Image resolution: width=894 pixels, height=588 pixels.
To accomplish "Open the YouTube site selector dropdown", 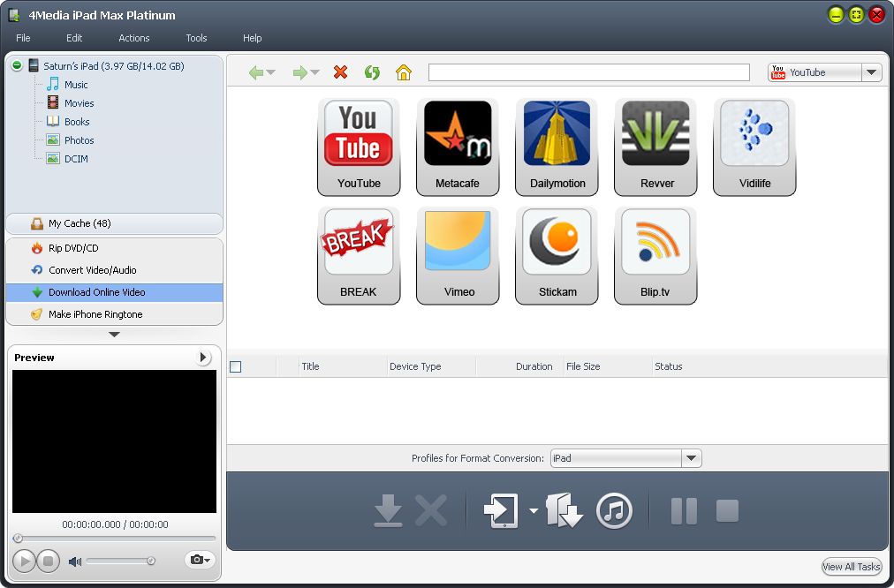I will [x=871, y=72].
